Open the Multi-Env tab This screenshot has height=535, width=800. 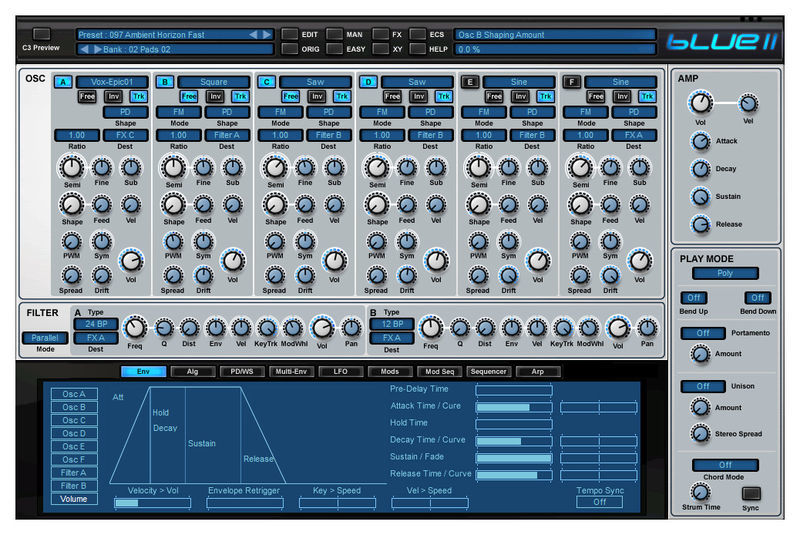(x=291, y=372)
